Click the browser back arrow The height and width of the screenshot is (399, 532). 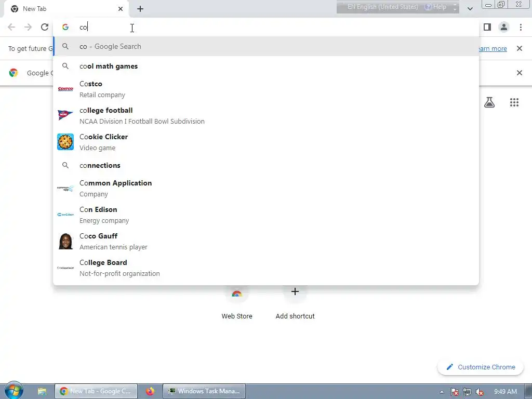point(11,27)
